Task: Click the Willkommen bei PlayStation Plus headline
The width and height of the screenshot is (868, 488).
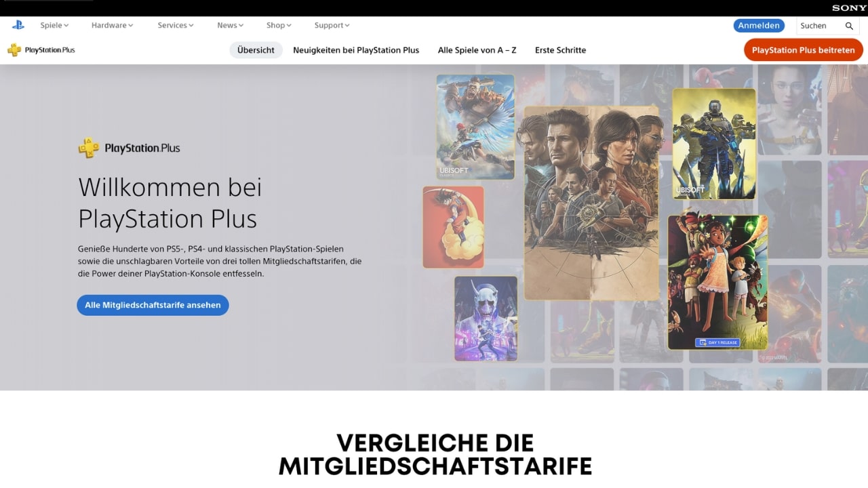Action: (x=170, y=203)
